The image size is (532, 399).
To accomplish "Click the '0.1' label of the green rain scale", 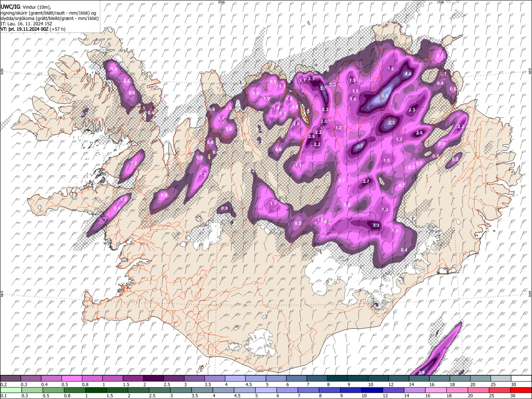I will pyautogui.click(x=3, y=396).
